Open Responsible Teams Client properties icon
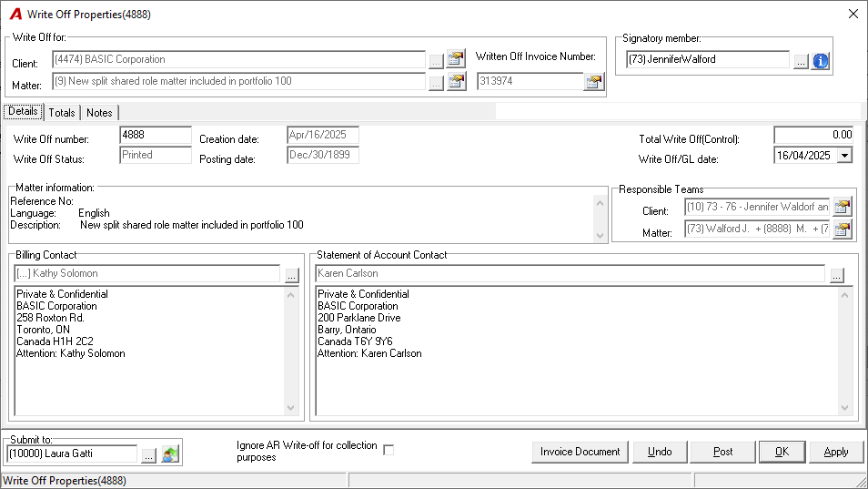Viewport: 868px width, 489px height. (842, 207)
